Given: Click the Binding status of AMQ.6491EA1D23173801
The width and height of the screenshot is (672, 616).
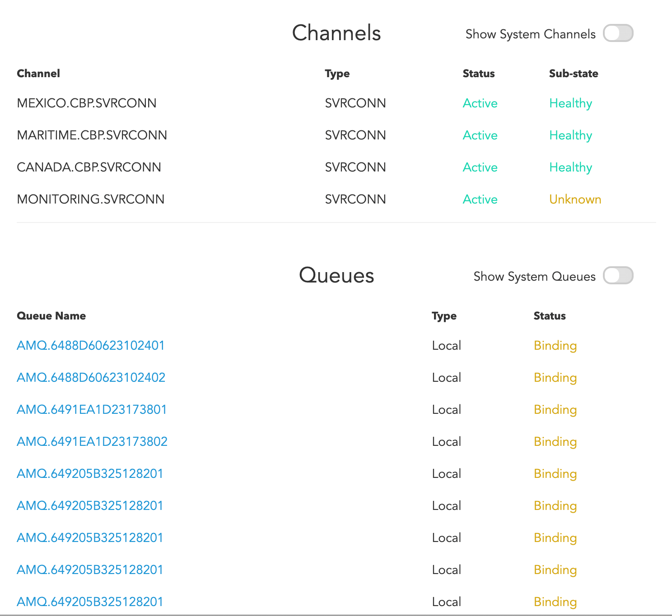Looking at the screenshot, I should coord(555,410).
